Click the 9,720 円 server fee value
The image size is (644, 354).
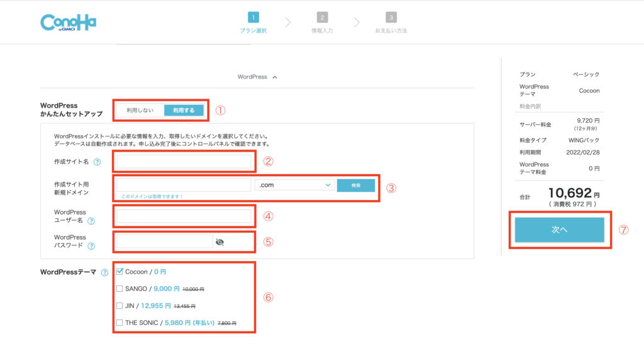[588, 121]
